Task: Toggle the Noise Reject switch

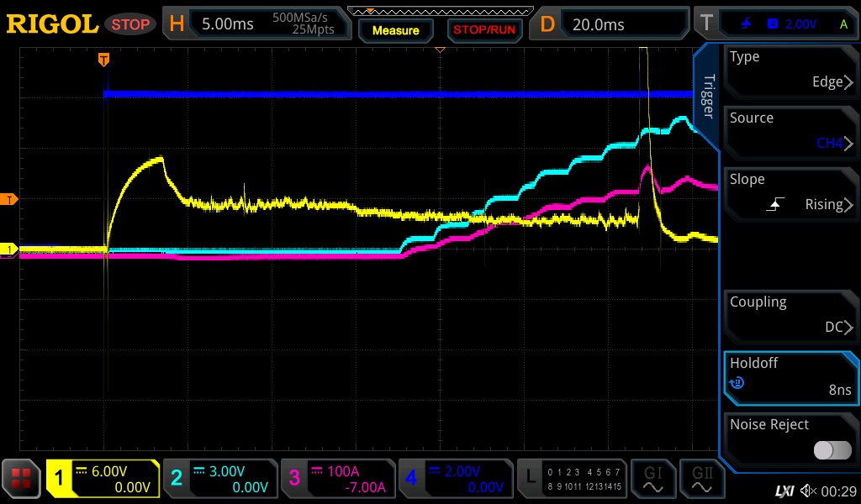Action: point(832,450)
